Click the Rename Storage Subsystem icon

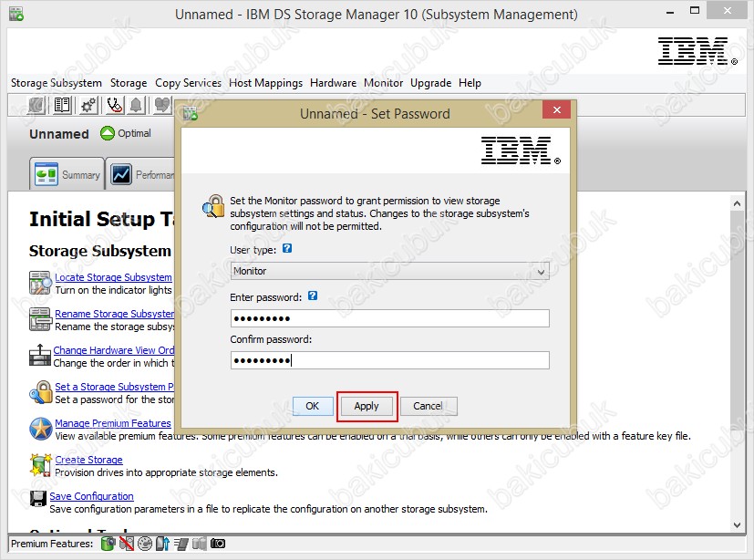point(40,319)
